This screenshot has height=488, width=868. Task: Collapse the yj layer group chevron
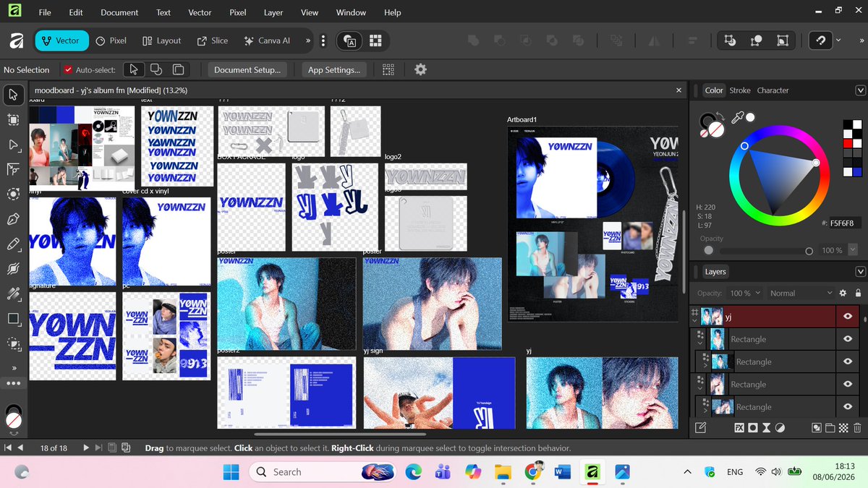click(x=695, y=321)
